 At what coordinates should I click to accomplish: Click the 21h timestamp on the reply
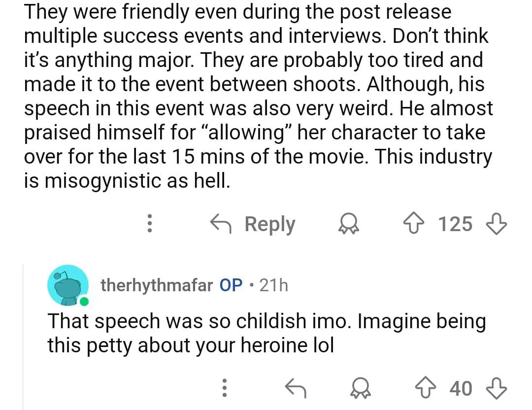273,285
